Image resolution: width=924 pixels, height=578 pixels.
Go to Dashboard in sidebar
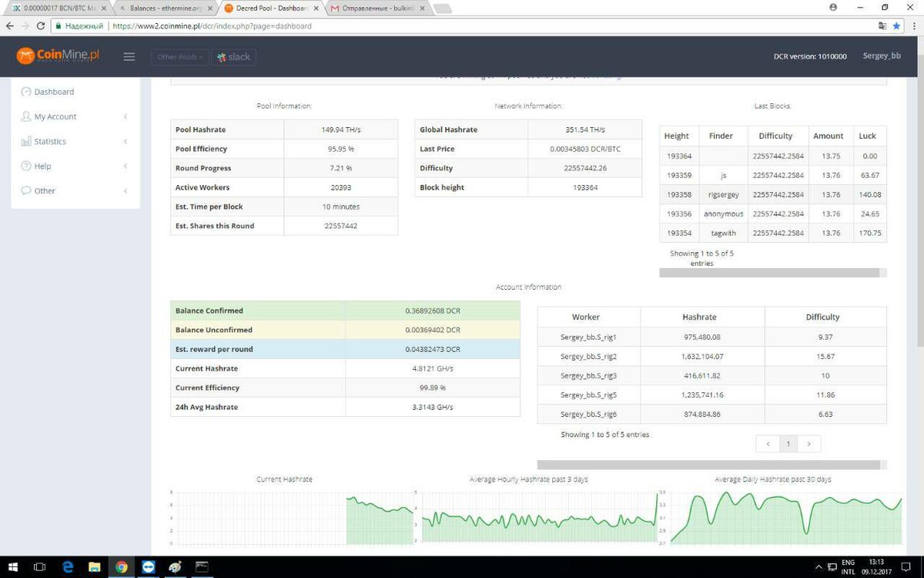pos(54,92)
